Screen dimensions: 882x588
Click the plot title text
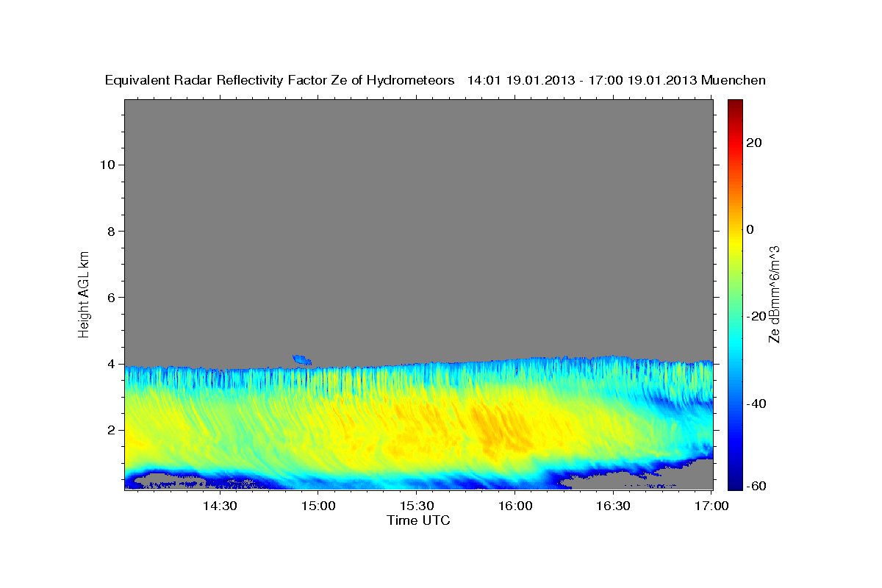click(436, 80)
